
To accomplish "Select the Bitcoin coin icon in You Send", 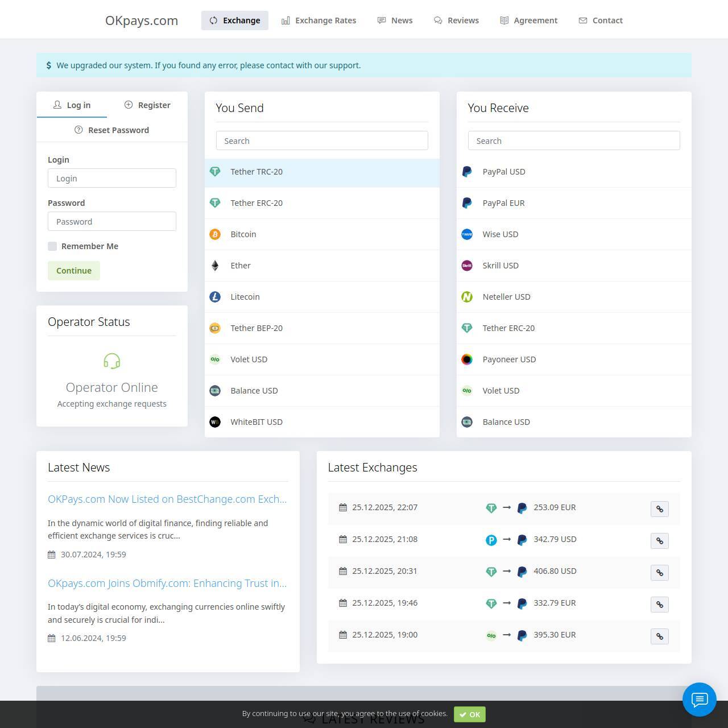I will (x=215, y=234).
